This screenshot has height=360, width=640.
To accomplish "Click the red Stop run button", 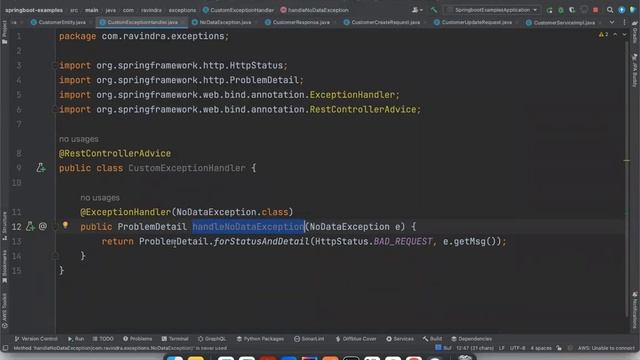I will point(596,10).
